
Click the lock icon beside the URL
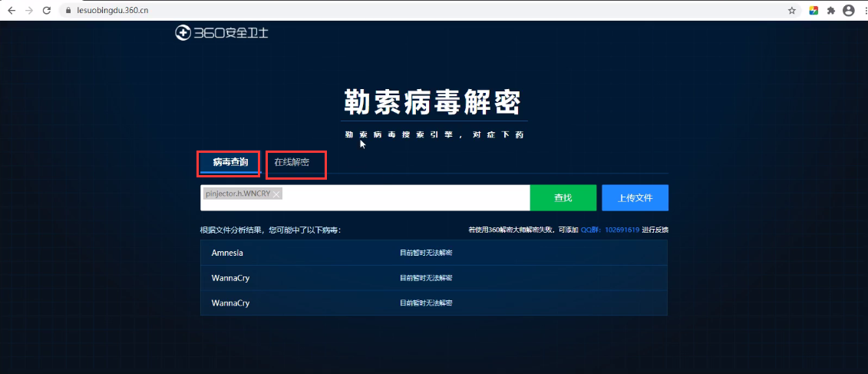point(68,11)
